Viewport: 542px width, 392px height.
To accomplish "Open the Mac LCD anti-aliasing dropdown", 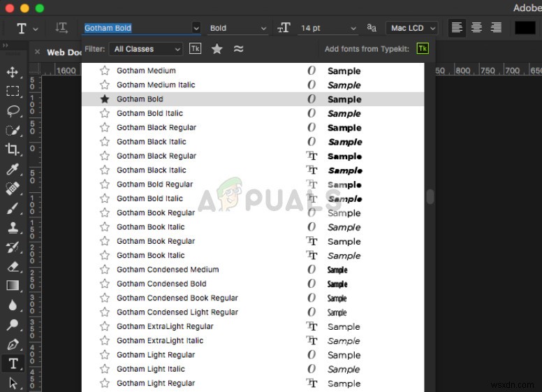I will (x=412, y=28).
